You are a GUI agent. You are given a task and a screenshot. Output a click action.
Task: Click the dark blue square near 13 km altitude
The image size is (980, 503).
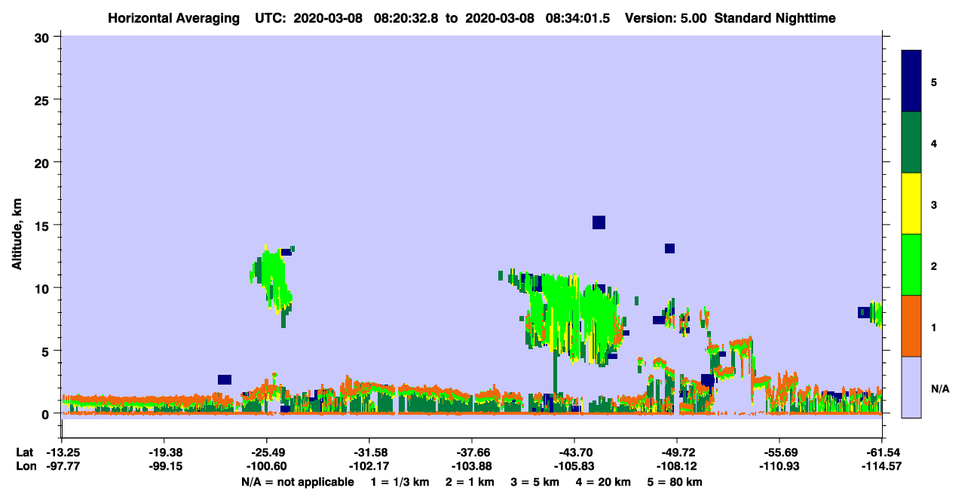(669, 249)
